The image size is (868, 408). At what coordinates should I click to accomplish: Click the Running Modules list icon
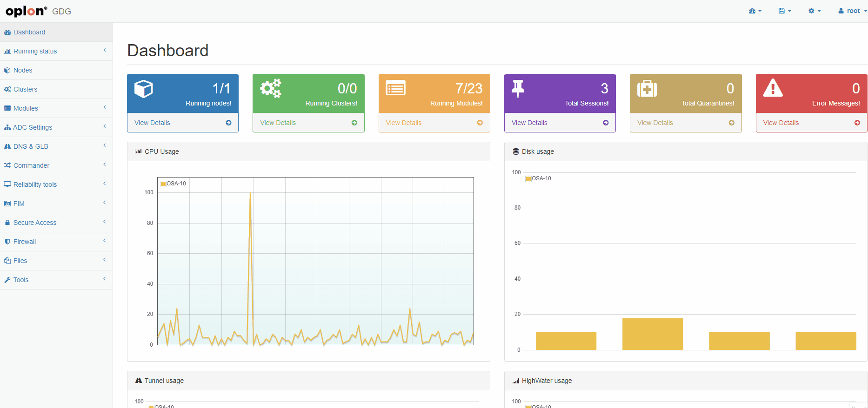click(x=395, y=88)
